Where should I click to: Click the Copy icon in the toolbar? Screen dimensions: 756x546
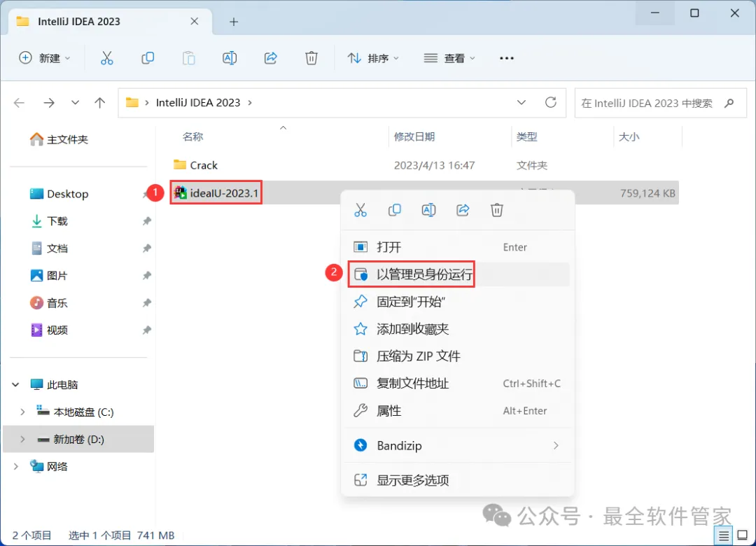coord(148,58)
